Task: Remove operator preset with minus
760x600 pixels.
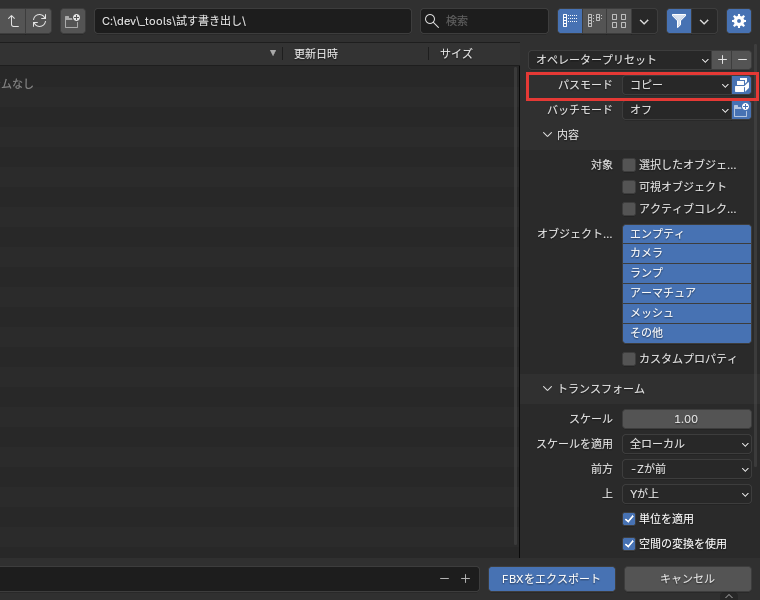Action: 742,60
